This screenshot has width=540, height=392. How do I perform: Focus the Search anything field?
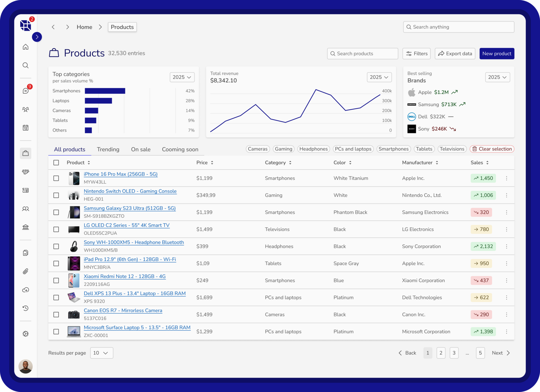pos(459,27)
